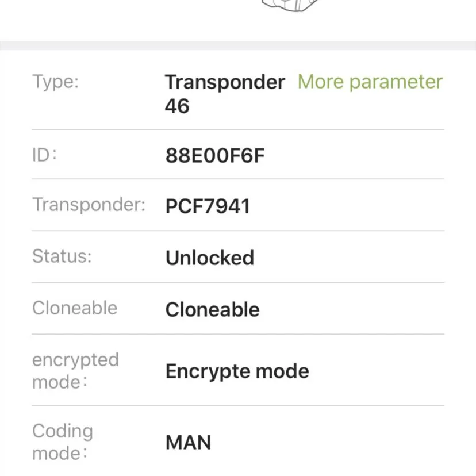Click the gray word 'Coding'
476x476 pixels.
tap(62, 431)
